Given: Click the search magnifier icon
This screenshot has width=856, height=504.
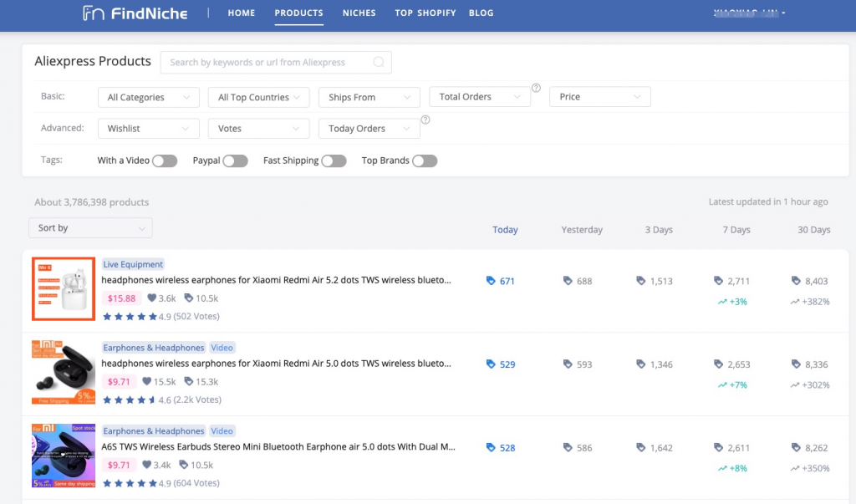Looking at the screenshot, I should [x=379, y=62].
